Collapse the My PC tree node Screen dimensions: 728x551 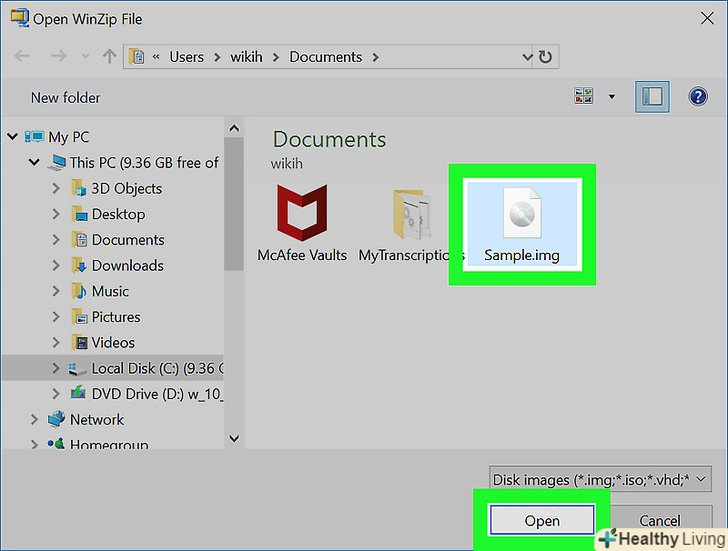coord(13,137)
